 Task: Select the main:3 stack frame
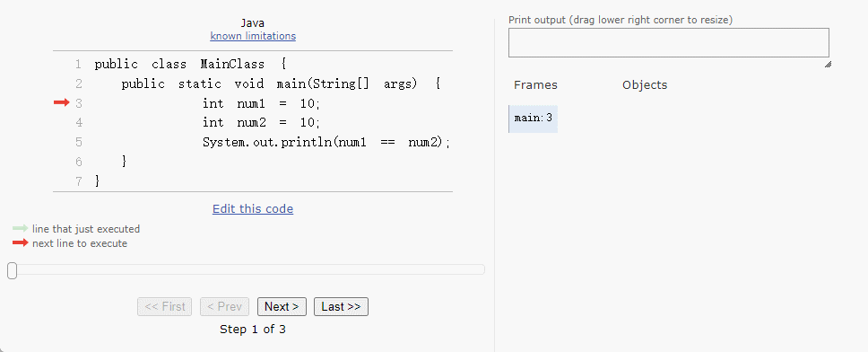coord(534,118)
